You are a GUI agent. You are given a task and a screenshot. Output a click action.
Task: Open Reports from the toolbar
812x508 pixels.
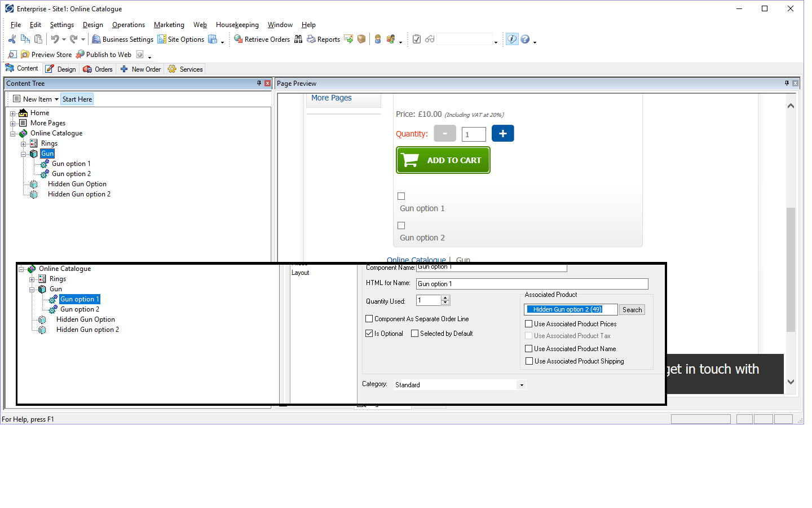click(x=323, y=40)
